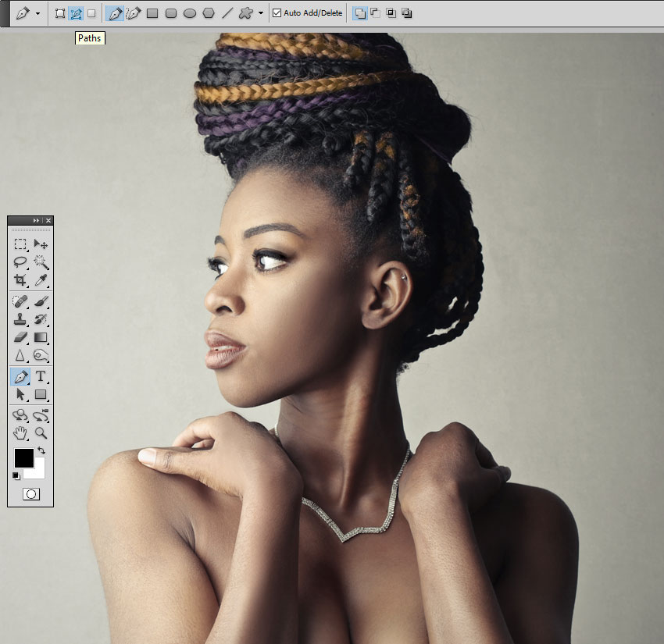Select the Type tool
Image resolution: width=664 pixels, height=644 pixels.
point(41,376)
